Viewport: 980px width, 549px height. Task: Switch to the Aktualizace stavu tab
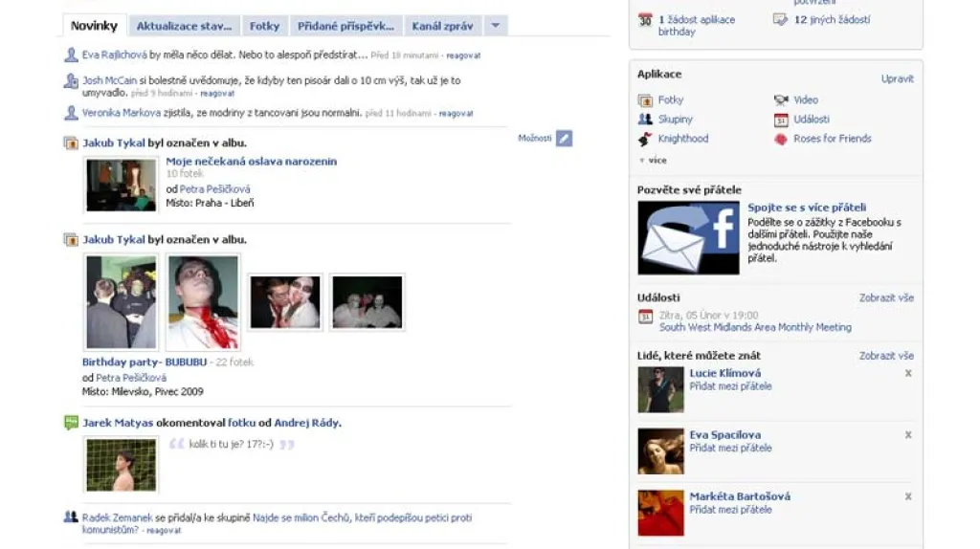coord(184,26)
